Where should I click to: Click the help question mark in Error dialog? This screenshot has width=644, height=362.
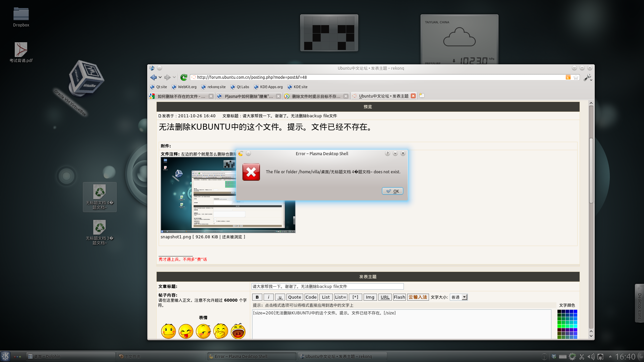(x=387, y=154)
